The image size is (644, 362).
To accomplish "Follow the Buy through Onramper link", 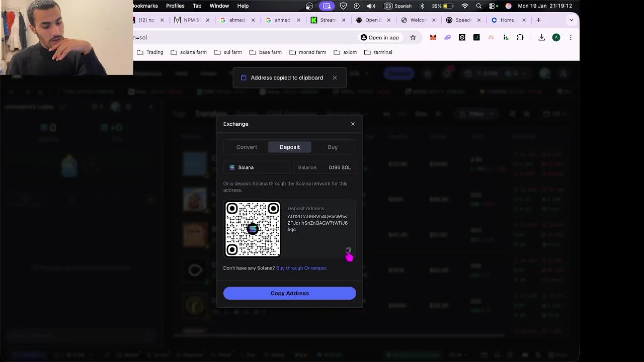I will 301,268.
